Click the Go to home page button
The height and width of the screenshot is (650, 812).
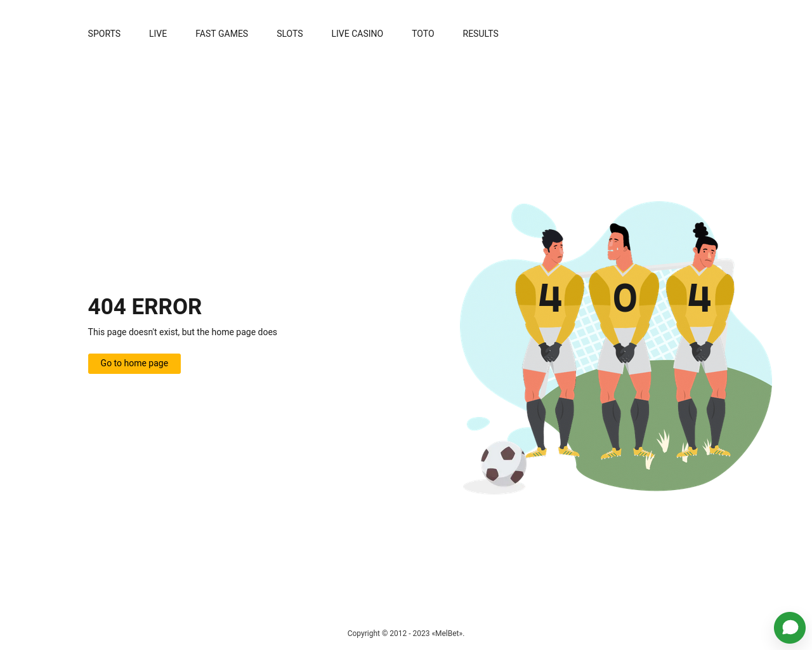pyautogui.click(x=134, y=364)
